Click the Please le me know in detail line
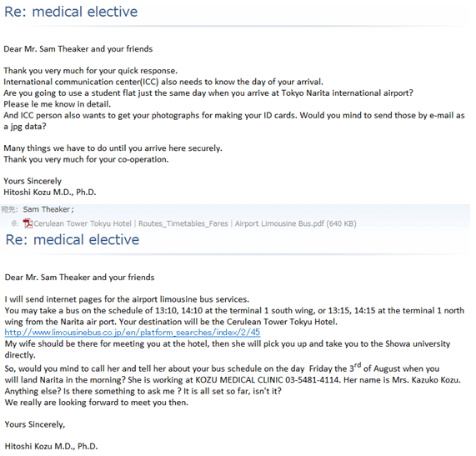 click(x=57, y=104)
